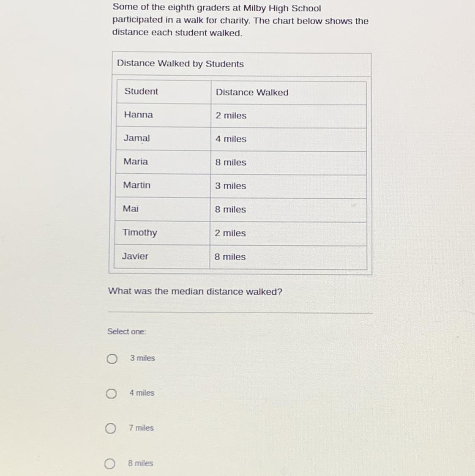The width and height of the screenshot is (475, 476).
Task: Select the 3 miles radio button
Action: tap(112, 359)
